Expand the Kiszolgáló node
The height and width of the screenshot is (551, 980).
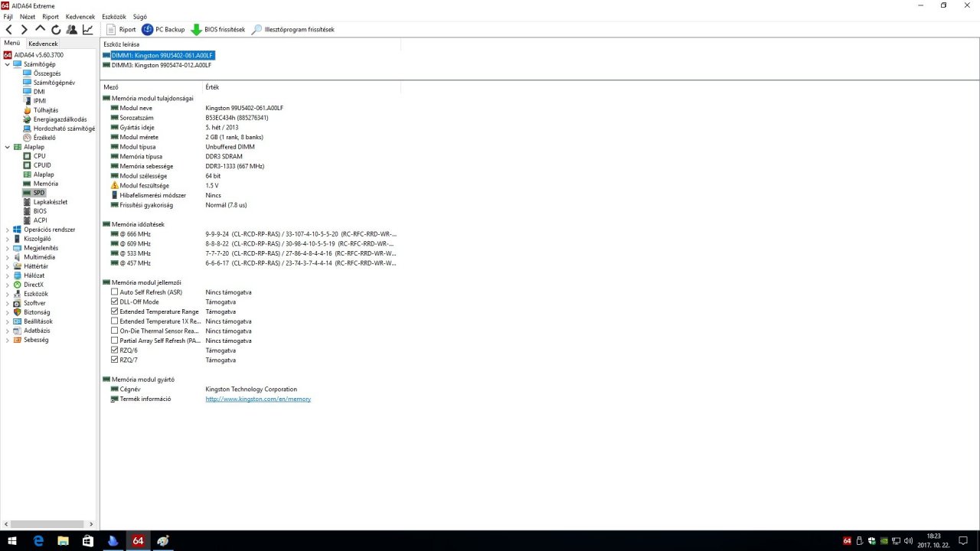(8, 239)
